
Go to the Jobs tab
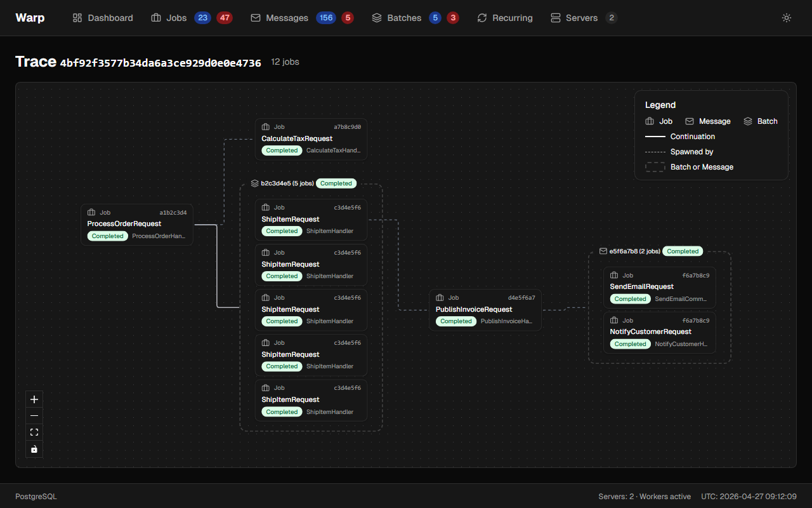169,18
